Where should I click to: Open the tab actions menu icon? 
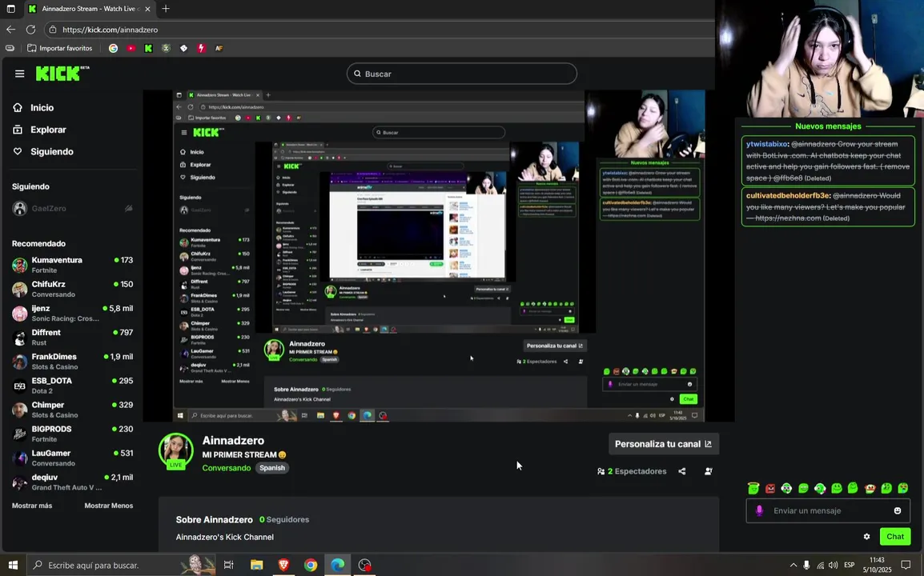(10, 9)
